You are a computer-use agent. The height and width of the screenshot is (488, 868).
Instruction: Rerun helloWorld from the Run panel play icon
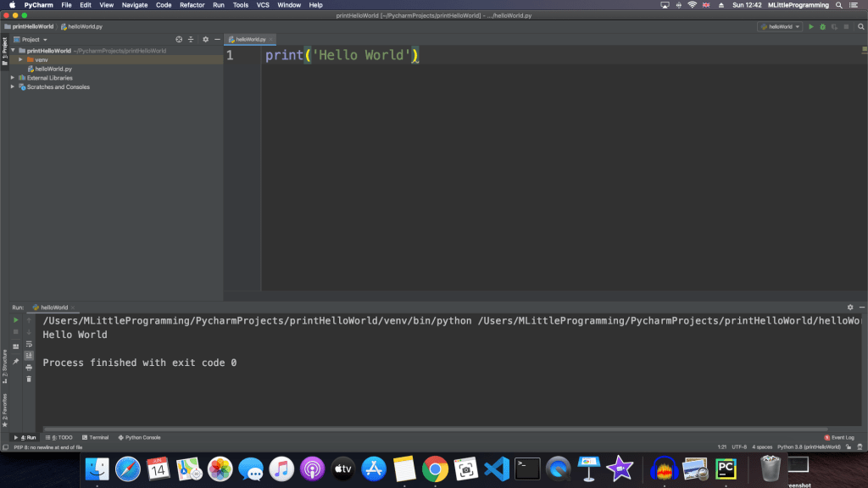[15, 320]
